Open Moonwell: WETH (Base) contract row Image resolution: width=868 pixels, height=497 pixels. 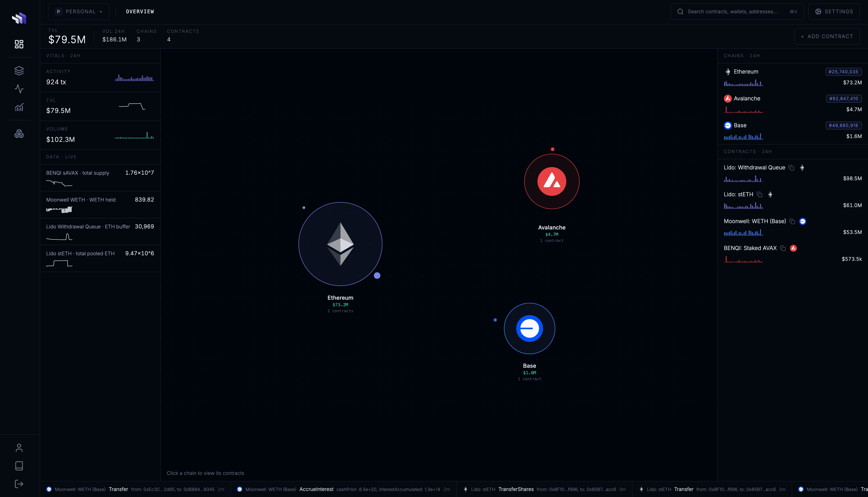[793, 227]
